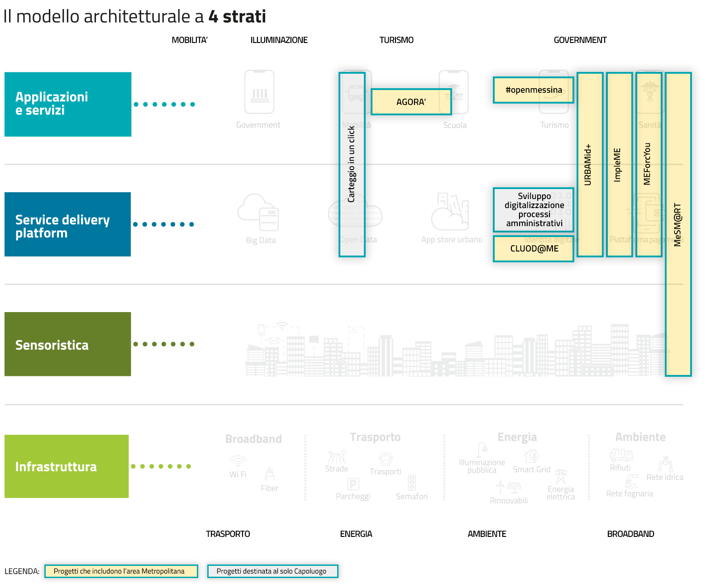The width and height of the screenshot is (706, 588).
Task: Click the Semafori traffic light icon
Action: 412,483
